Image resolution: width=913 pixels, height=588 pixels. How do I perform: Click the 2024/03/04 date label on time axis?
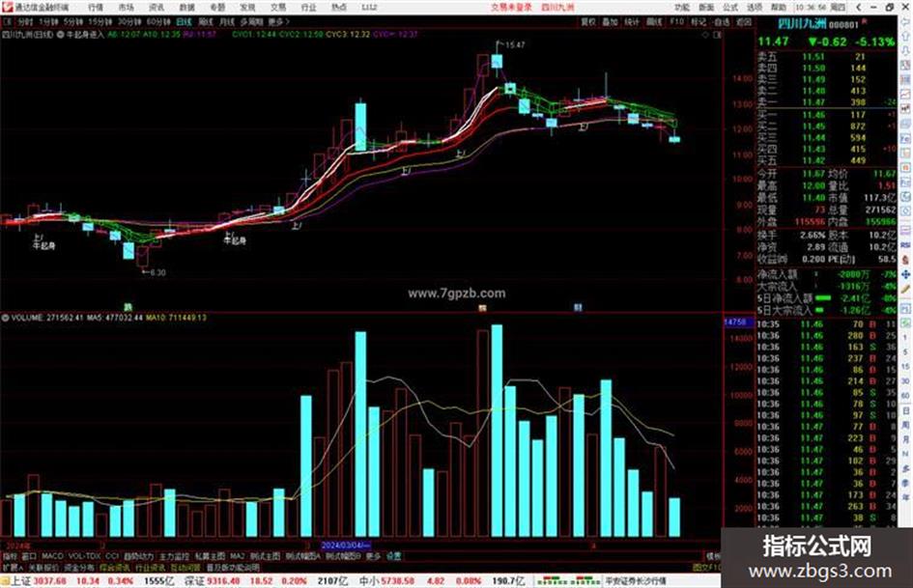[x=346, y=546]
